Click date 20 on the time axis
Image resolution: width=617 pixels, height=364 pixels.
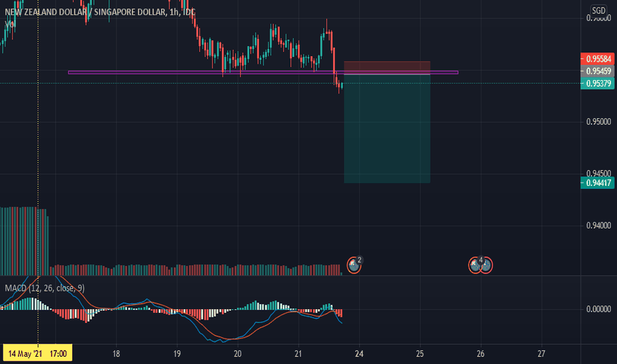click(x=237, y=354)
